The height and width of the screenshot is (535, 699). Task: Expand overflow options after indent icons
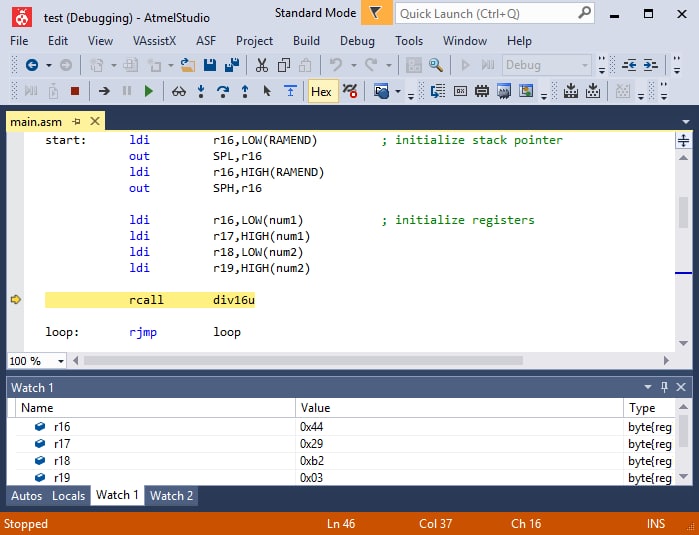(677, 66)
